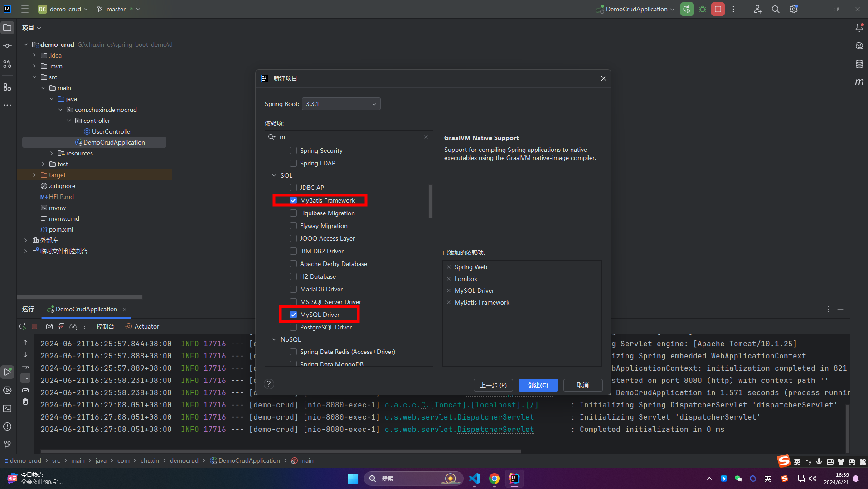868x489 pixels.
Task: Click the 上一步 previous button
Action: (x=493, y=385)
